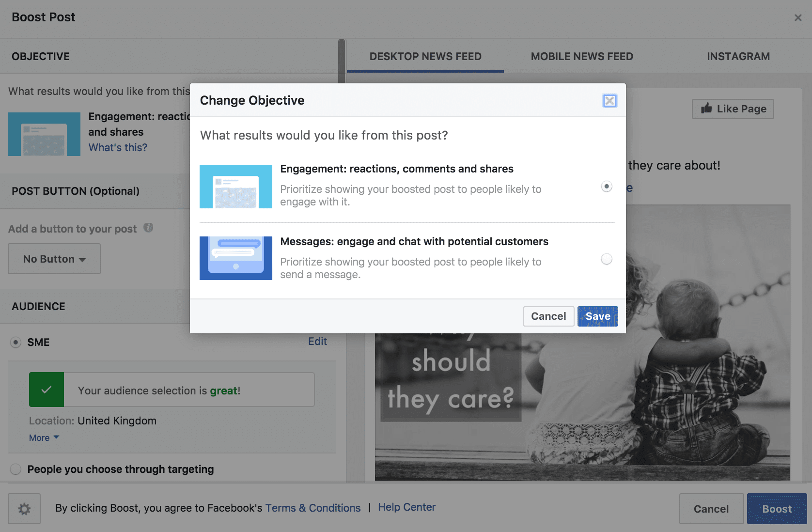812x532 pixels.
Task: Select People you choose through targeting
Action: [16, 469]
